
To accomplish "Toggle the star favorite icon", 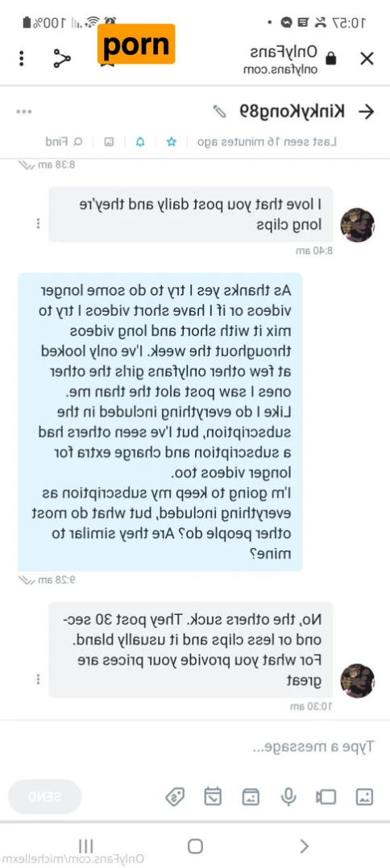I will click(x=171, y=142).
